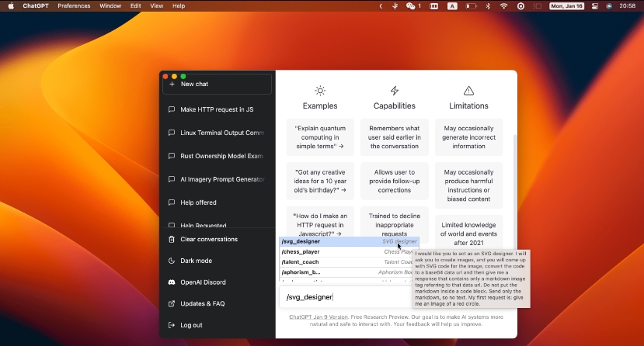Click the moon icon for Dark mode
The height and width of the screenshot is (346, 644).
pos(172,261)
